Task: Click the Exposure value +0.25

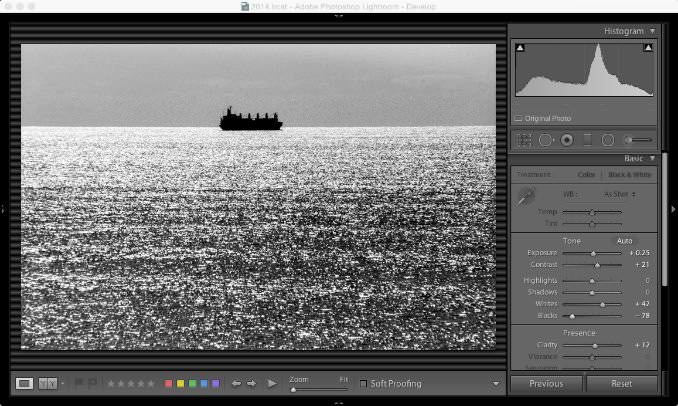Action: coord(639,253)
